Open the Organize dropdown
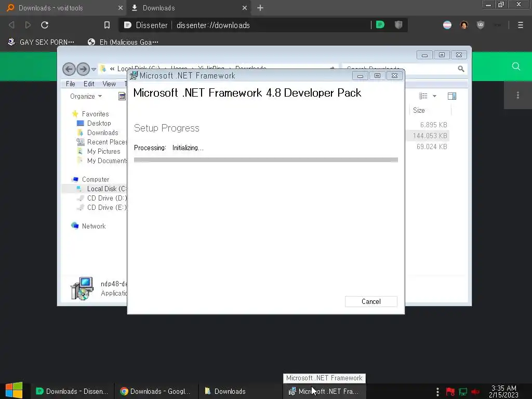The width and height of the screenshot is (532, 399). tap(86, 96)
